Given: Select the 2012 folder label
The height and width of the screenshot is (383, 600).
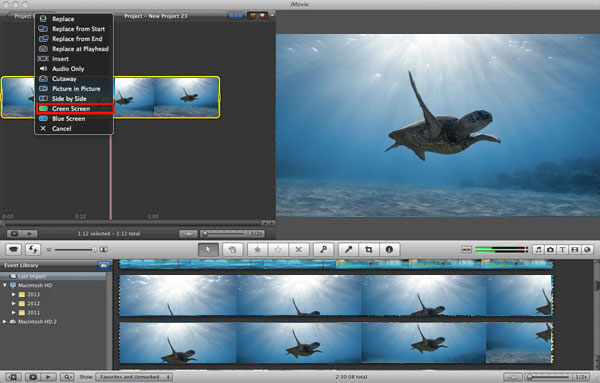Looking at the screenshot, I should (x=33, y=303).
